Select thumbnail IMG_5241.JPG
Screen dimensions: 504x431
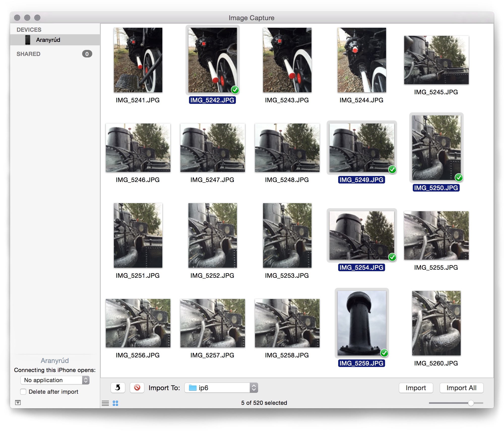(138, 60)
